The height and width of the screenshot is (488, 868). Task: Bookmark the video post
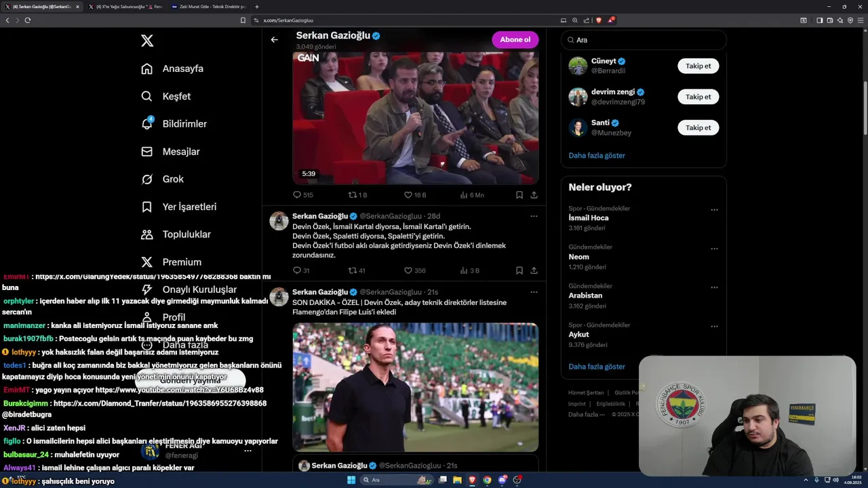pos(519,195)
